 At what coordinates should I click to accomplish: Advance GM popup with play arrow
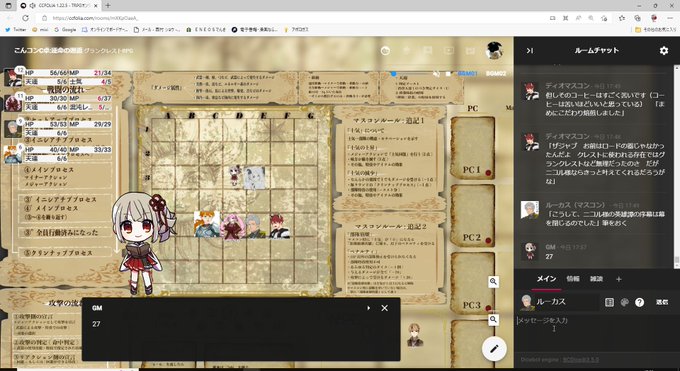click(x=368, y=308)
